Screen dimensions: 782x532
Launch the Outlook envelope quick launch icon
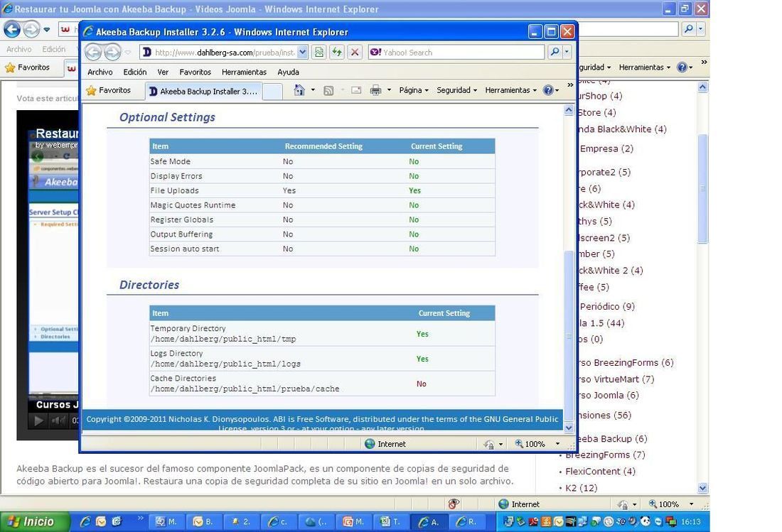(101, 521)
